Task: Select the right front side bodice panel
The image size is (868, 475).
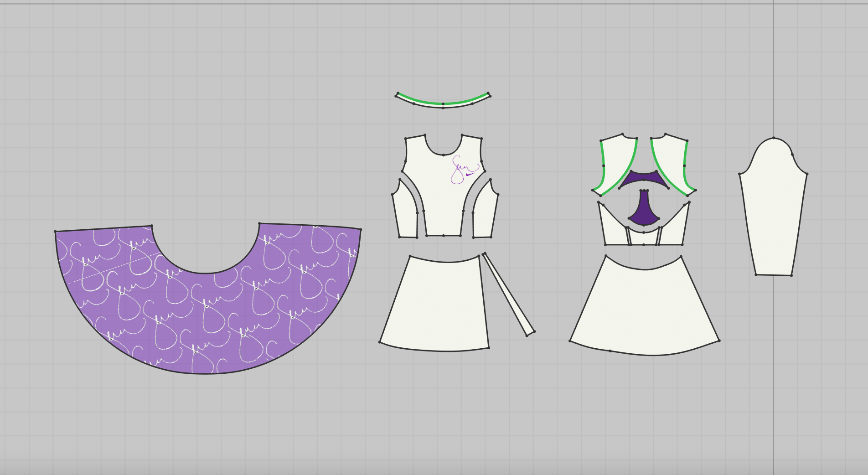Action: click(x=484, y=214)
